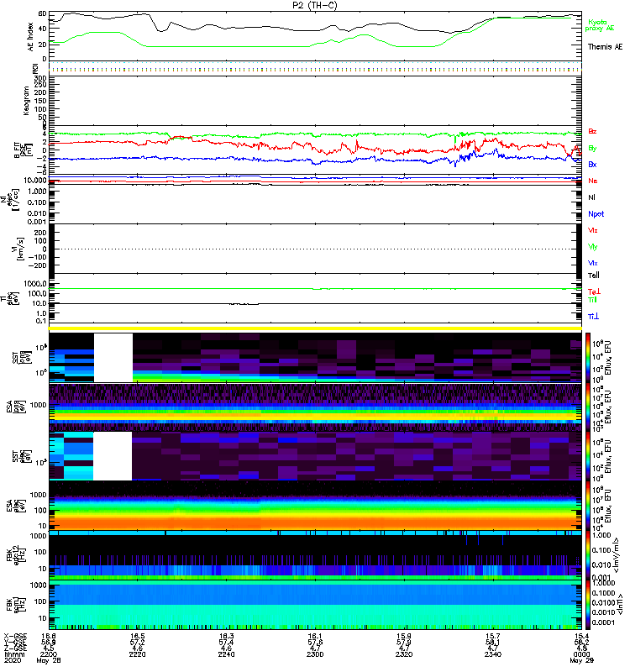Select the Themis AE legend label

(605, 47)
